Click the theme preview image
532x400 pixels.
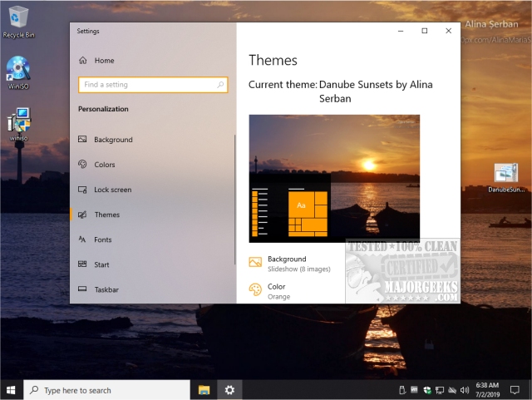[334, 178]
